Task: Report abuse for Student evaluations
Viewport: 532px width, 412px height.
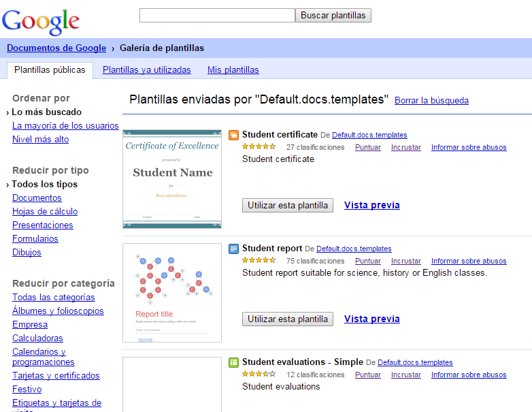Action: pyautogui.click(x=469, y=375)
